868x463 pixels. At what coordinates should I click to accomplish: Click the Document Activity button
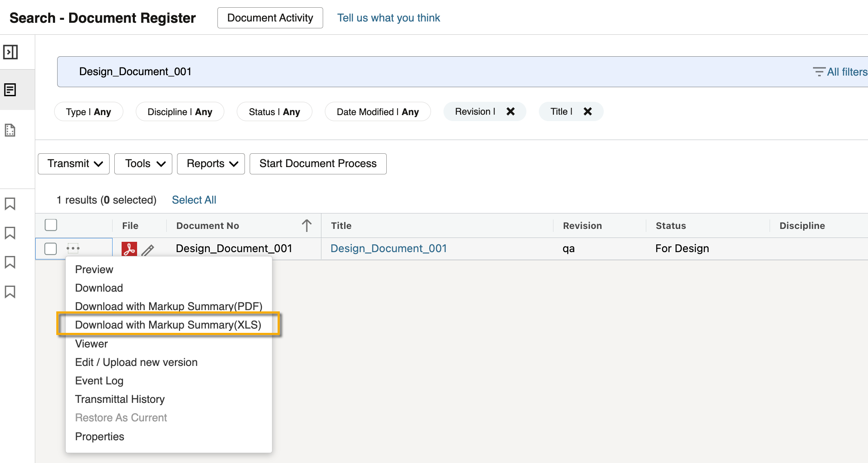point(270,18)
